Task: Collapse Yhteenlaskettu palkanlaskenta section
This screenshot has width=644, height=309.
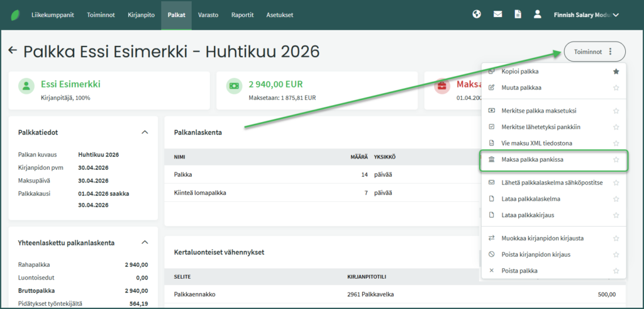Action: click(145, 242)
